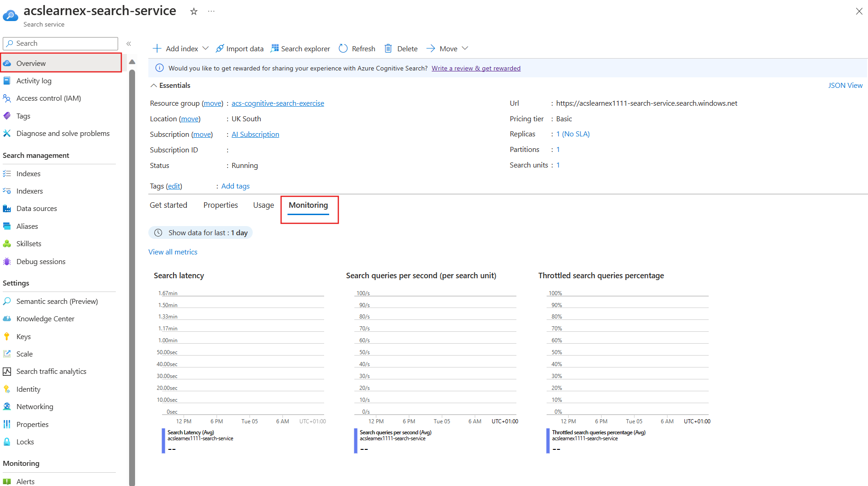The height and width of the screenshot is (486, 868).
Task: Open the Show data for last 1 day selector
Action: [x=201, y=232]
